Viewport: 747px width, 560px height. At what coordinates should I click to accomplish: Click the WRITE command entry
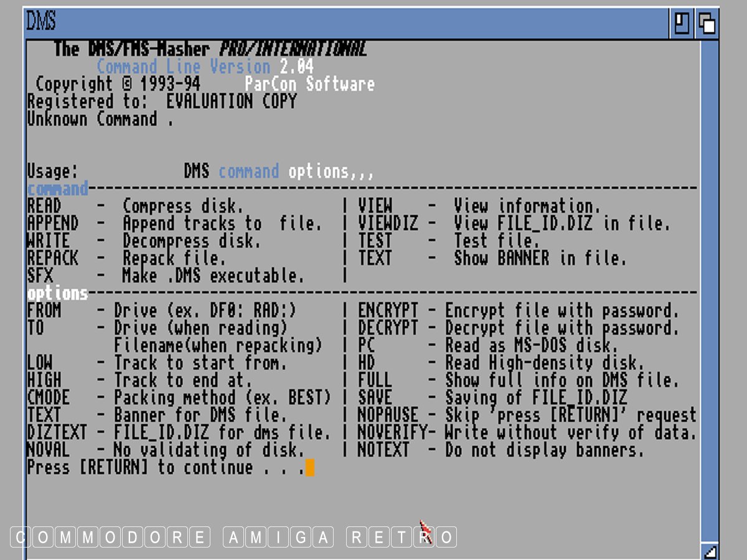[x=49, y=241]
